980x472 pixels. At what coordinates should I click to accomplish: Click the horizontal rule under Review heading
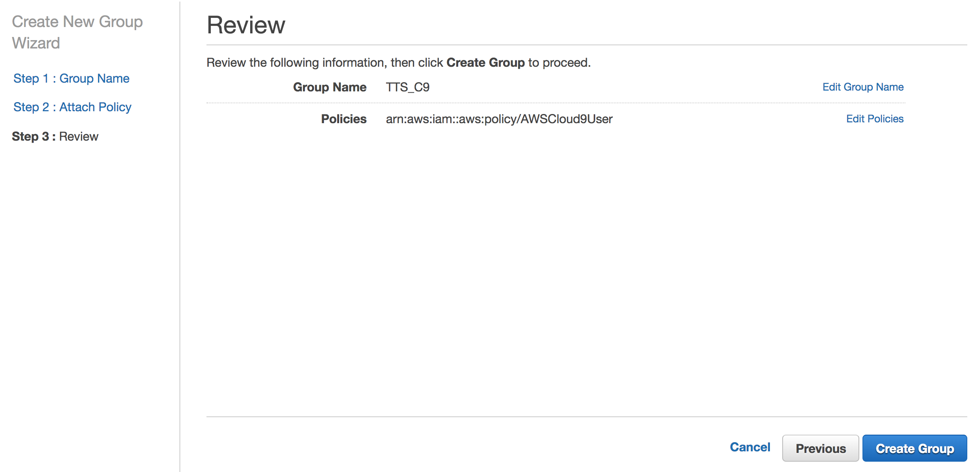pos(586,45)
